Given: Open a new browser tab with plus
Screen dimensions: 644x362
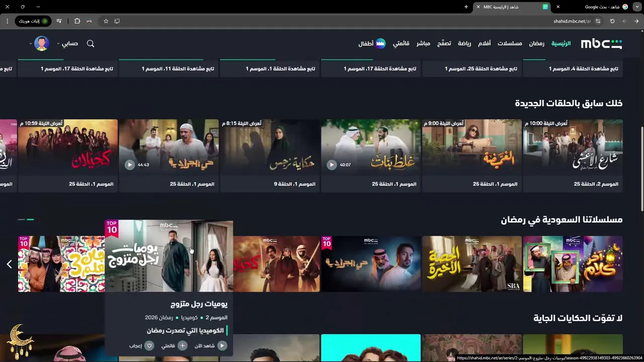Looking at the screenshot, I should (466, 7).
